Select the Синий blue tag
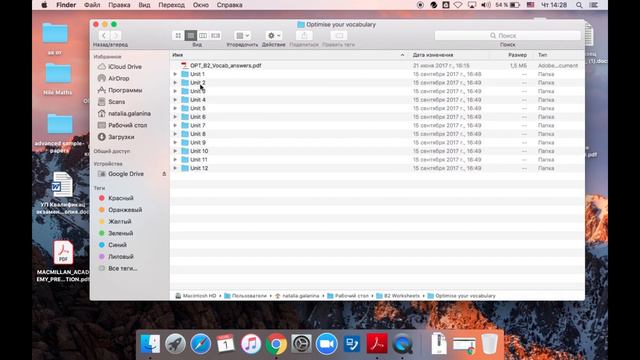The height and width of the screenshot is (360, 640). click(x=117, y=245)
